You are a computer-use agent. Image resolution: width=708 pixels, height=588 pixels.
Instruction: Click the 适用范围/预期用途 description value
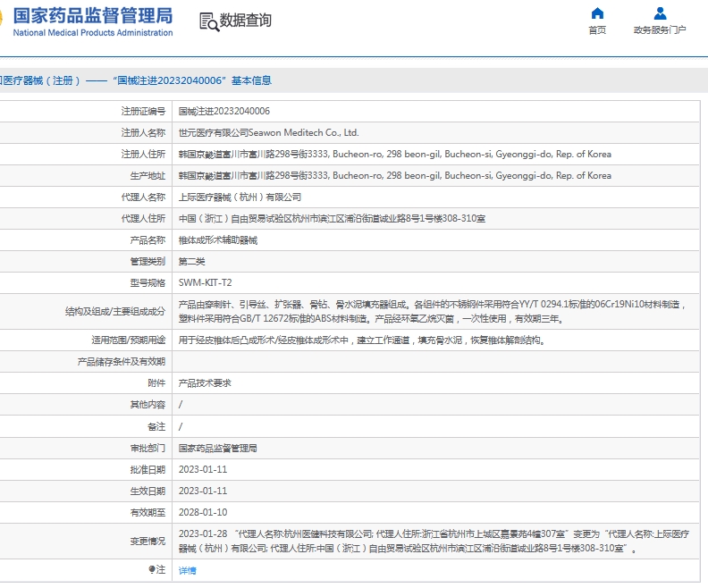(x=362, y=340)
